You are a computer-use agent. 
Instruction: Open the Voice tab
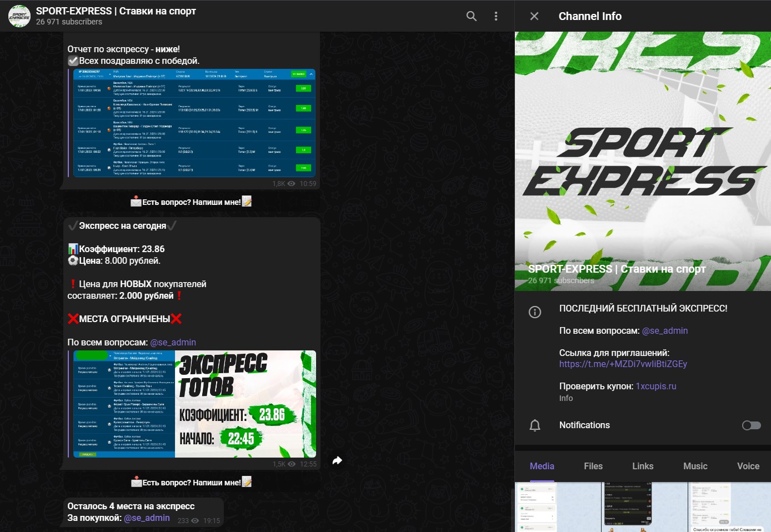click(x=747, y=466)
